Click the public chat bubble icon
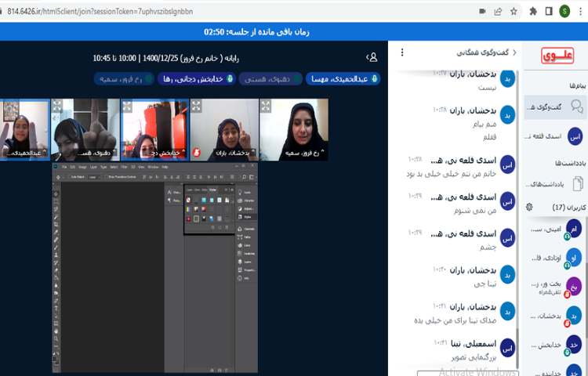This screenshot has width=588, height=376. click(x=577, y=107)
